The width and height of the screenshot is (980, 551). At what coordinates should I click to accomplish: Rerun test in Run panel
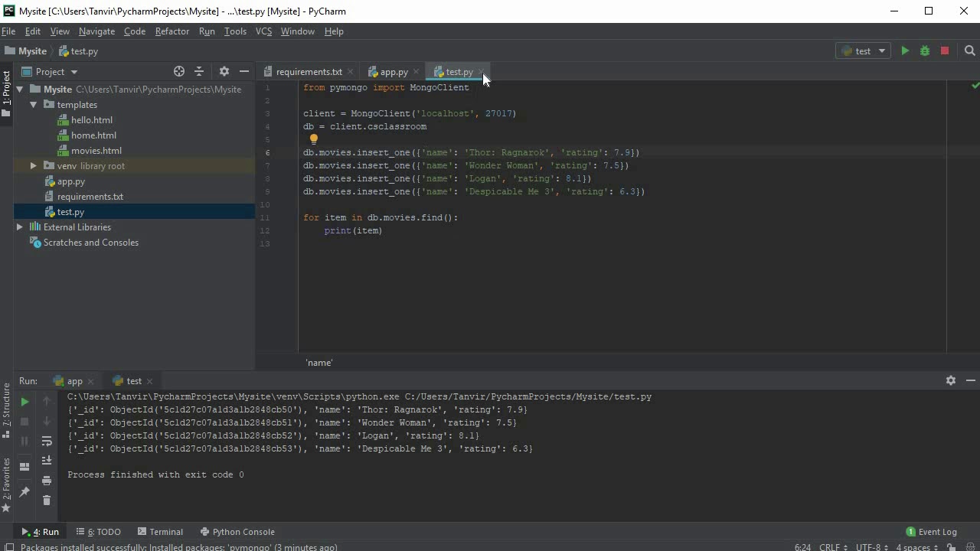pyautogui.click(x=24, y=401)
